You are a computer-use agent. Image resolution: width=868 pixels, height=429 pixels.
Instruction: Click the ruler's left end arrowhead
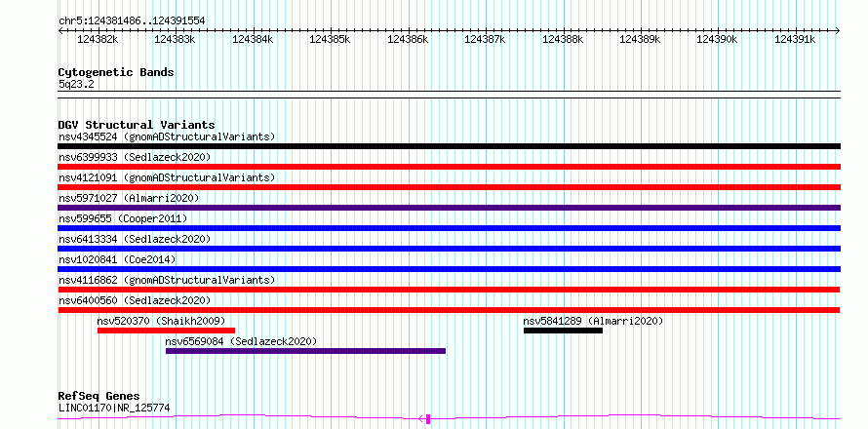coord(60,31)
